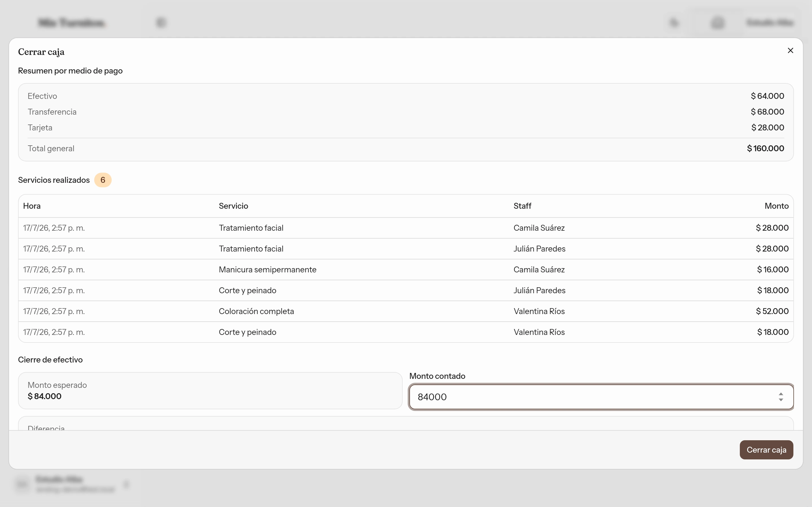
Task: Select the Coloración completa service row
Action: (x=406, y=311)
